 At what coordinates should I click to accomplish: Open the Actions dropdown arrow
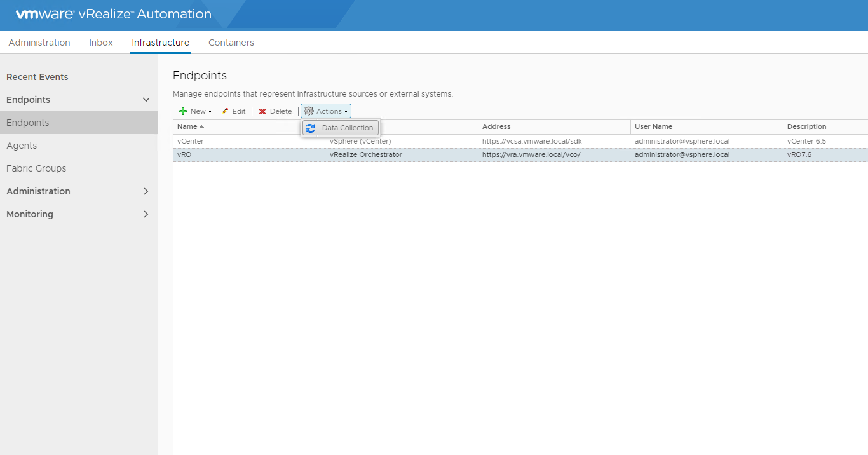(346, 112)
